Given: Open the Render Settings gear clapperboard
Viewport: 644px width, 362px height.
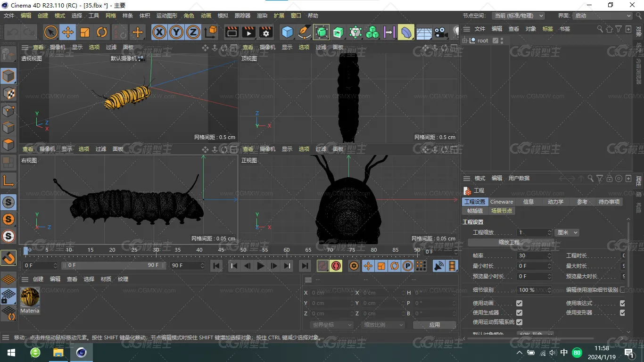Looking at the screenshot, I should click(266, 32).
